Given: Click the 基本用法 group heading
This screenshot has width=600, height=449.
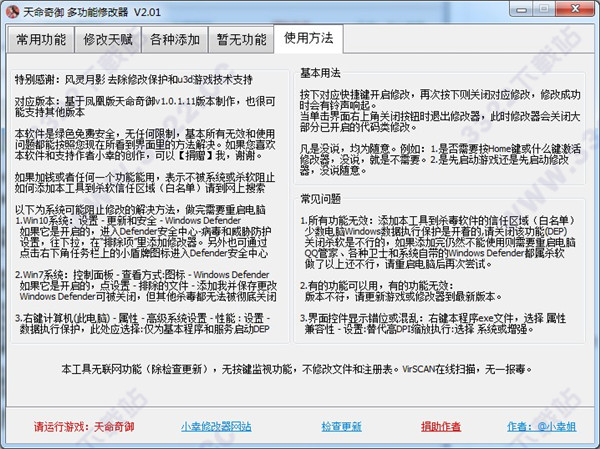Looking at the screenshot, I should pyautogui.click(x=320, y=73).
